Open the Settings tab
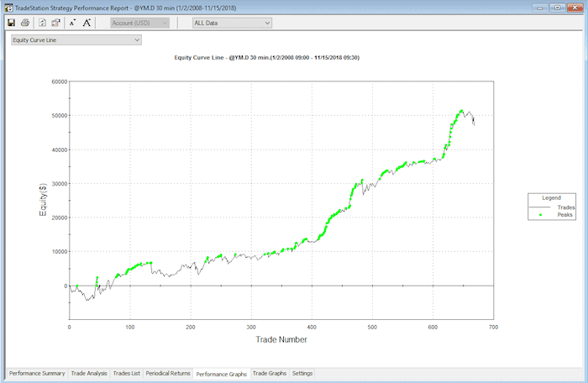 pyautogui.click(x=302, y=373)
